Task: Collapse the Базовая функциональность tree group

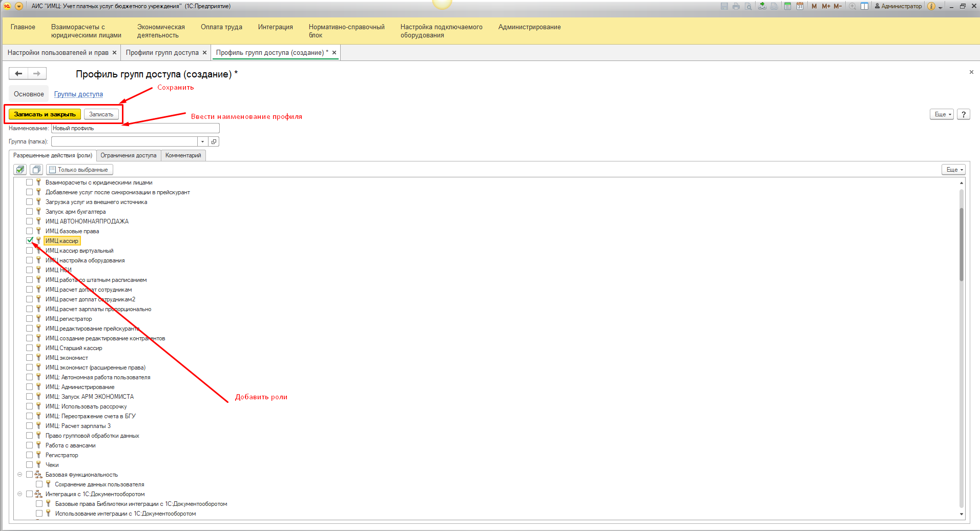Action: pos(20,475)
